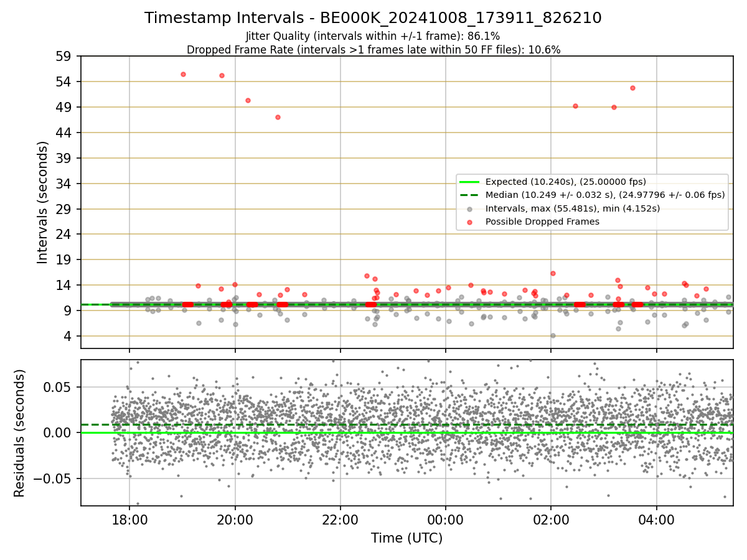Click the solid green line sample in the legend
The image size is (747, 560).
pyautogui.click(x=469, y=182)
